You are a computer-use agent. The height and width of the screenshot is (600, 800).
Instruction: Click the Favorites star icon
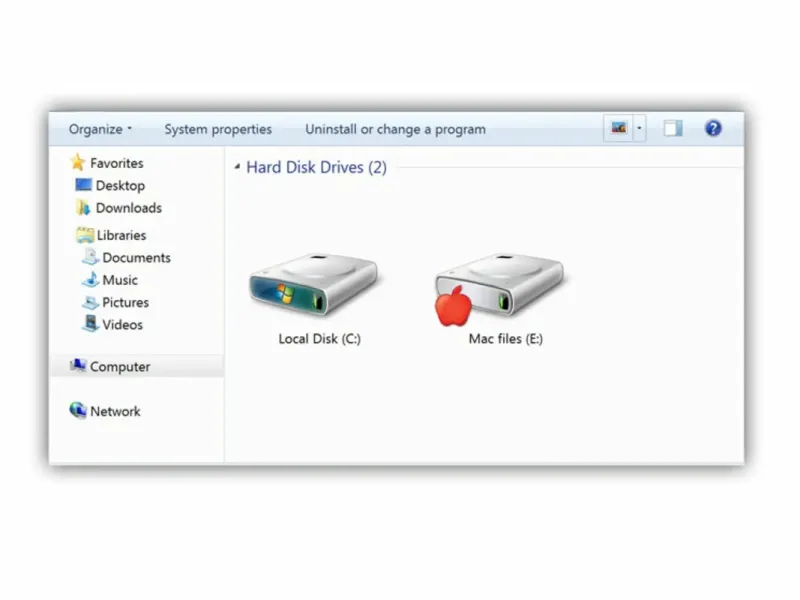[x=78, y=163]
